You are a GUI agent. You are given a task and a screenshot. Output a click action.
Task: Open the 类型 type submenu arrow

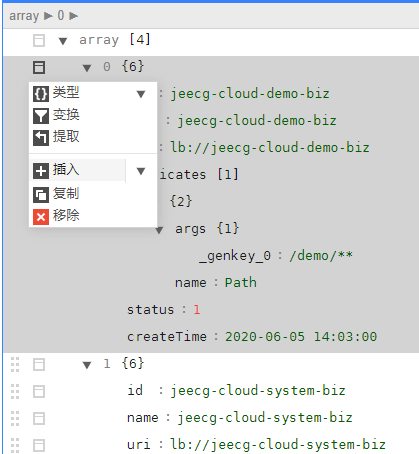point(141,94)
